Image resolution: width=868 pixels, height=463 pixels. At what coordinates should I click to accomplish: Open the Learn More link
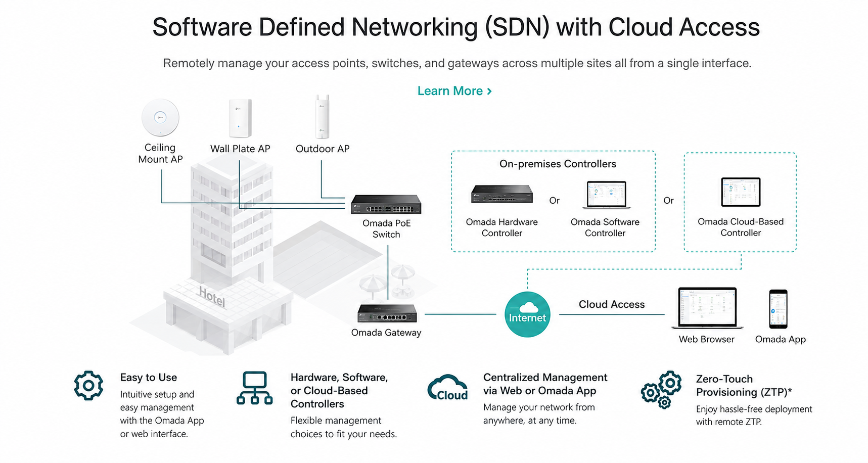[454, 91]
